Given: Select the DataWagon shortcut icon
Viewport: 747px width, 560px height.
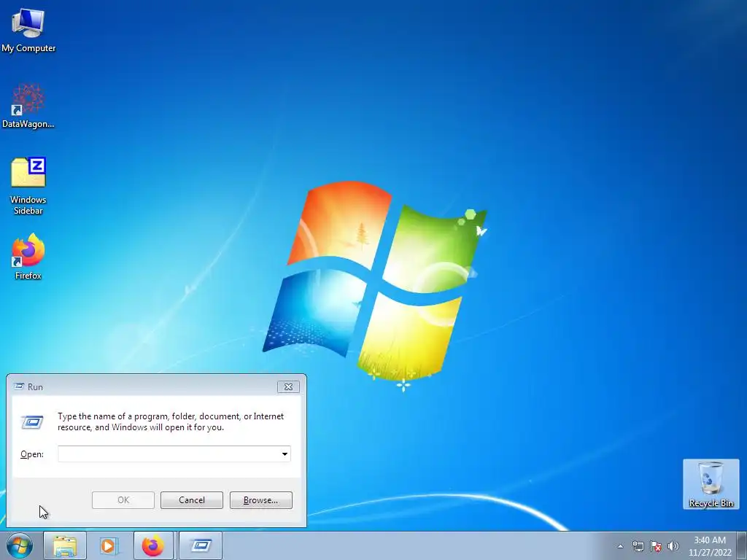Looking at the screenshot, I should pyautogui.click(x=28, y=106).
